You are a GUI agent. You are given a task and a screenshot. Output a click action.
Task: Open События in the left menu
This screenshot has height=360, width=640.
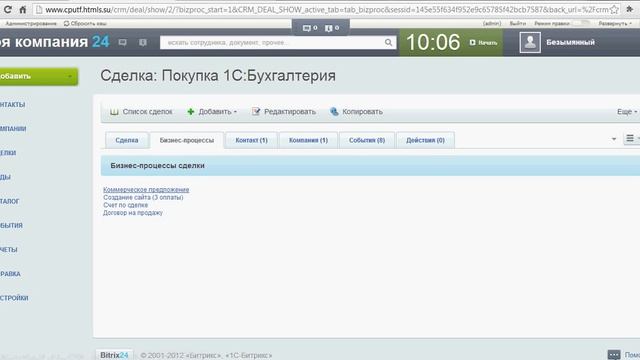coord(11,225)
